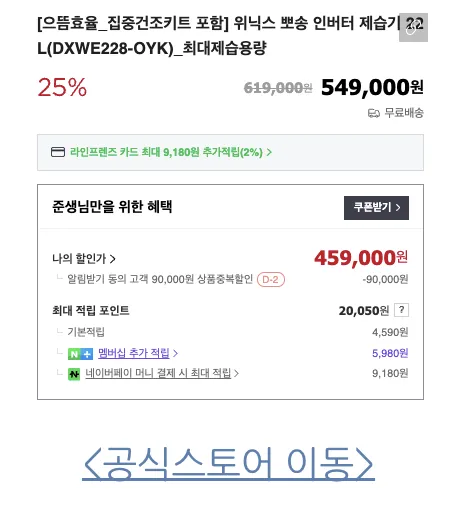Open 멤버십 추가 적립 link
Viewport: 457px width, 505px height.
[134, 353]
